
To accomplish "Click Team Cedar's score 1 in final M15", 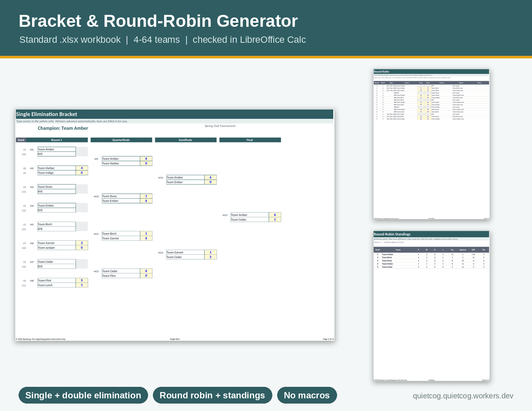I will [x=275, y=219].
